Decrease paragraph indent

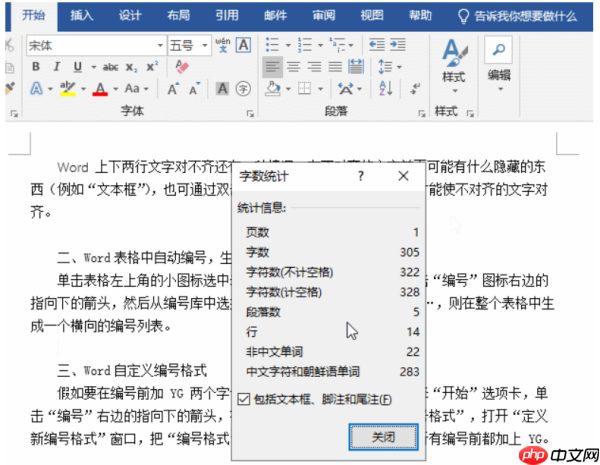coord(377,45)
